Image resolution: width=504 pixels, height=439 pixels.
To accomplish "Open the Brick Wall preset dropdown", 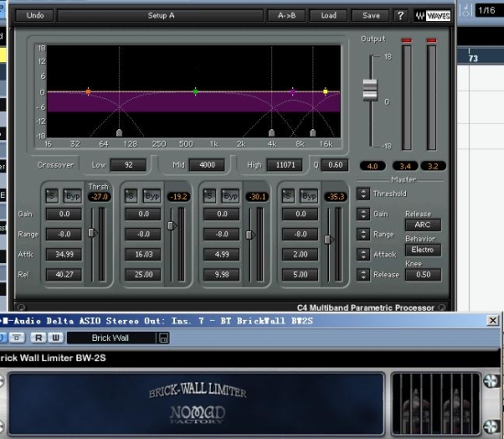I will click(x=111, y=338).
